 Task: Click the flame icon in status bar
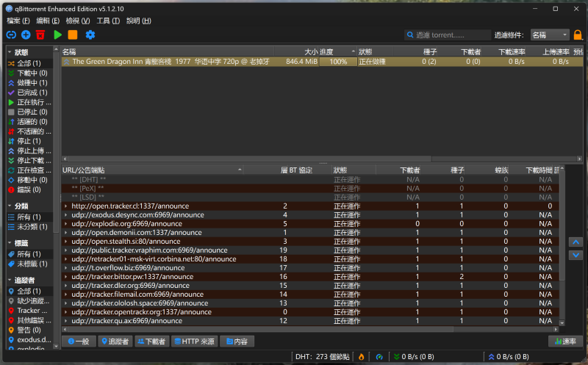pyautogui.click(x=361, y=357)
